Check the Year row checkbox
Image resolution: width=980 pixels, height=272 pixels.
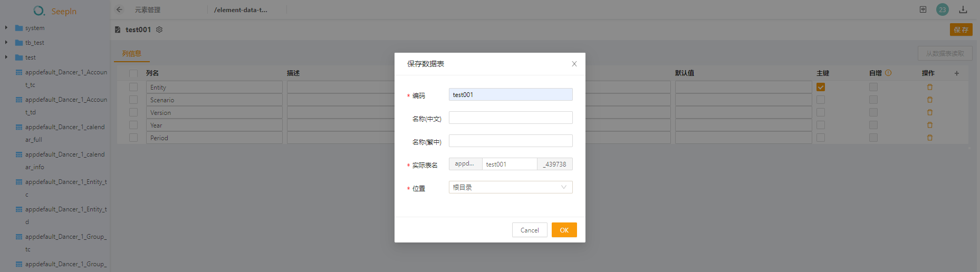click(x=133, y=125)
